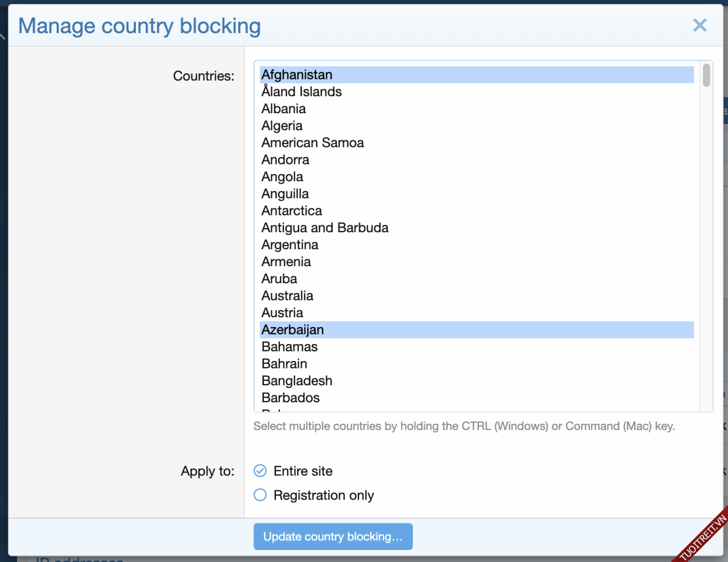Click the highlighted Azerbaijan entry
Screen dimensions: 728x562
pos(292,330)
